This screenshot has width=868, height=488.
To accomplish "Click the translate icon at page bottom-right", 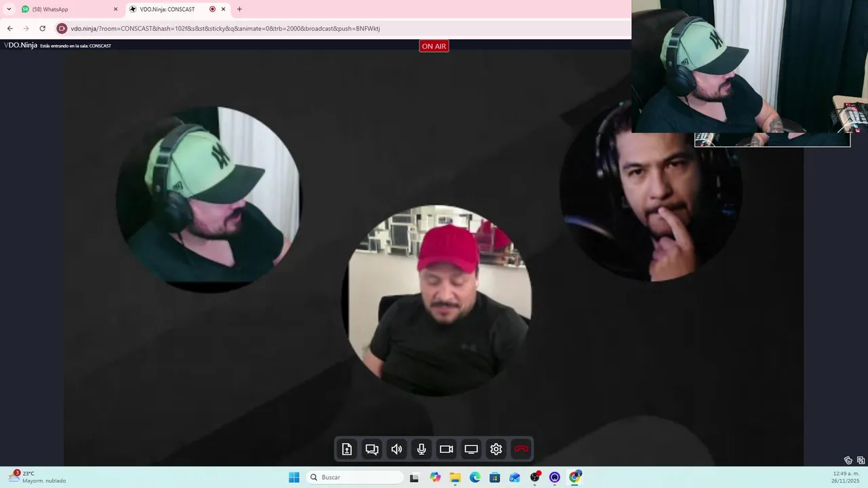I will coord(861,460).
